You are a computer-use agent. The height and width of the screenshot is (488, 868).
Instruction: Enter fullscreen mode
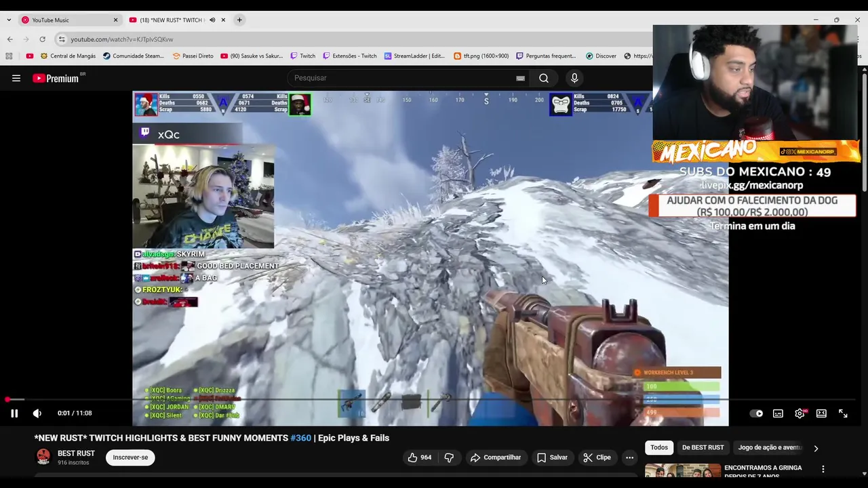[x=843, y=413]
